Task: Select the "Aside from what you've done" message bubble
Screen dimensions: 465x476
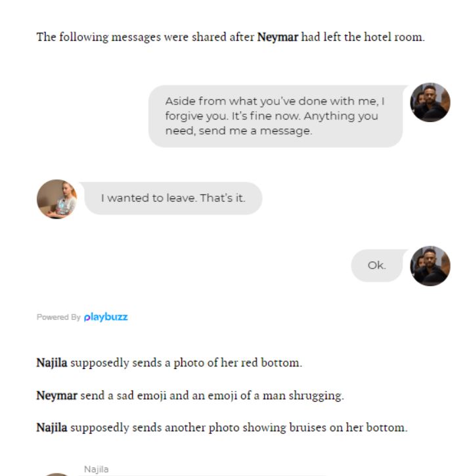Action: click(275, 116)
